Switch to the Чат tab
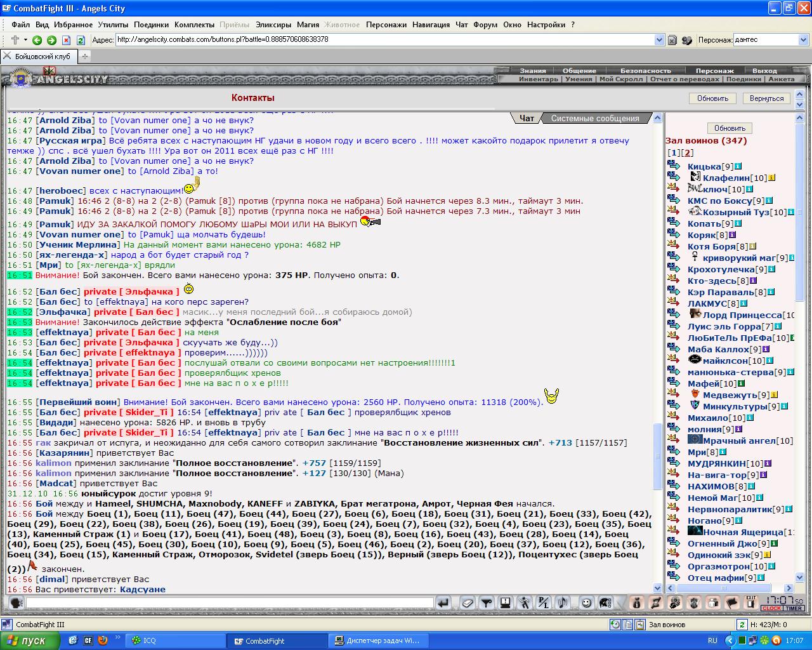 click(x=527, y=118)
